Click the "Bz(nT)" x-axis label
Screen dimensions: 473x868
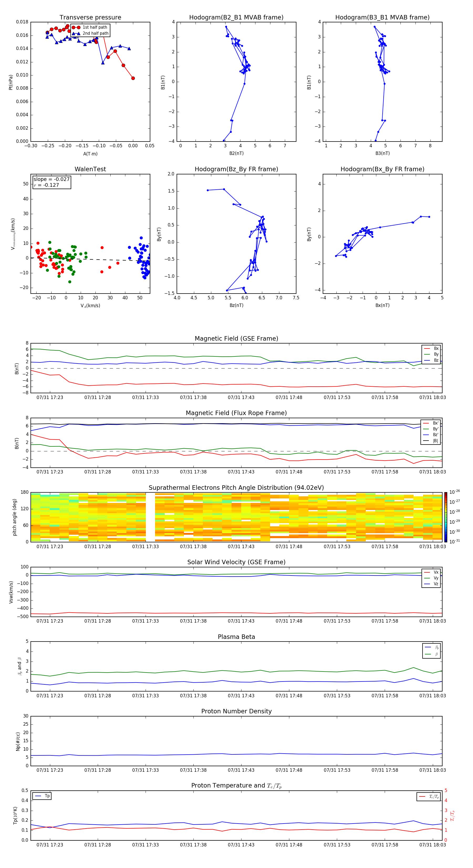[x=236, y=305]
